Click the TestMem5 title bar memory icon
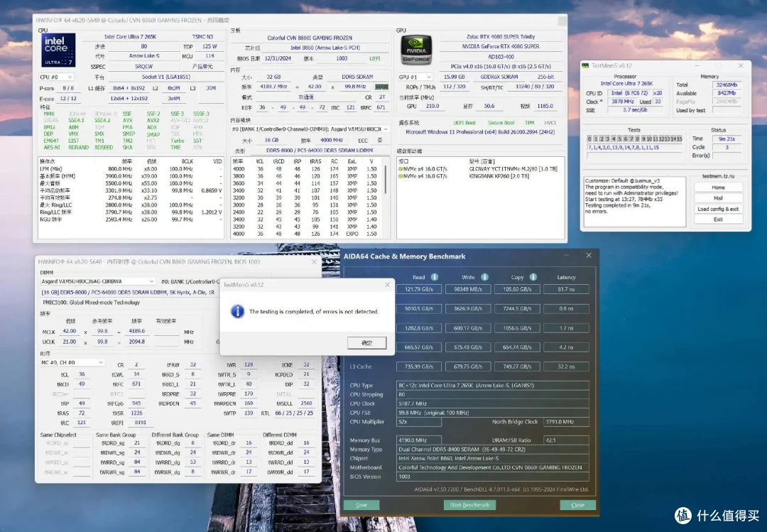Image resolution: width=767 pixels, height=532 pixels. coord(585,65)
